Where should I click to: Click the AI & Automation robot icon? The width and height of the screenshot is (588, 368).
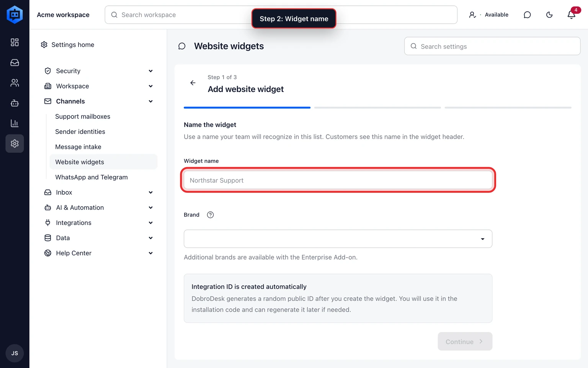coord(48,207)
